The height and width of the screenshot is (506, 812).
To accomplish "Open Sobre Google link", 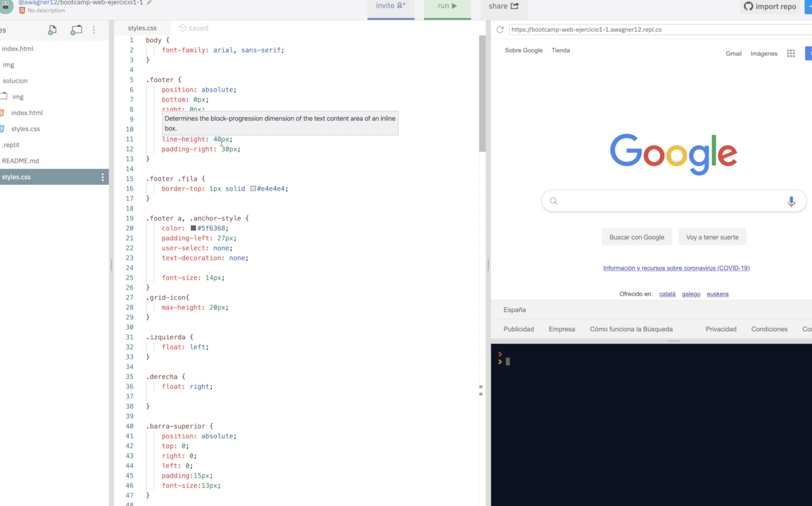I will tap(524, 50).
